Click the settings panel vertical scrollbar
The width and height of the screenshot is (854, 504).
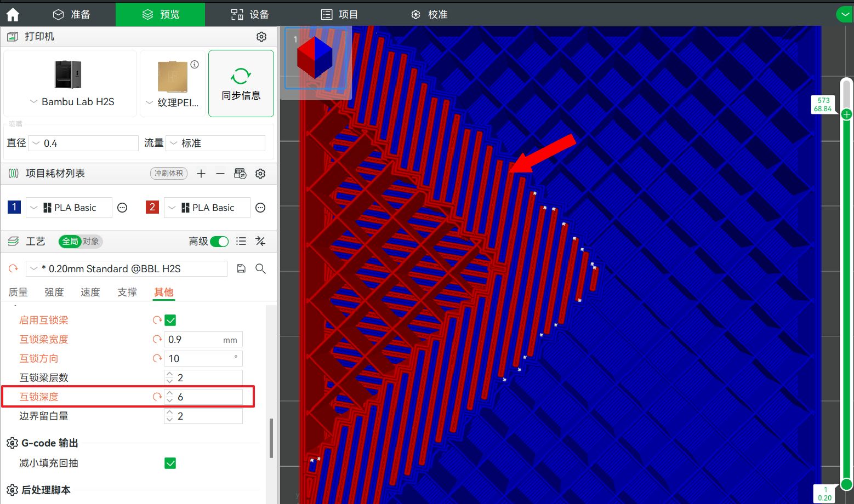(271, 438)
